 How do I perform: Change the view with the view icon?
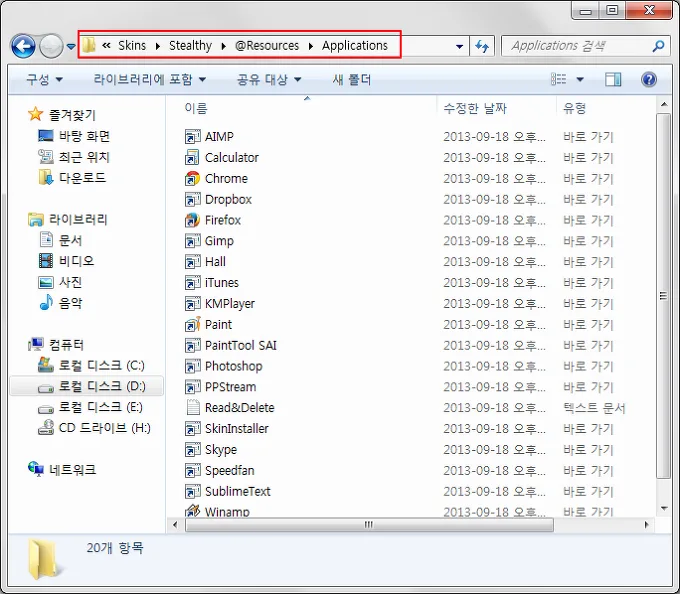coord(559,79)
